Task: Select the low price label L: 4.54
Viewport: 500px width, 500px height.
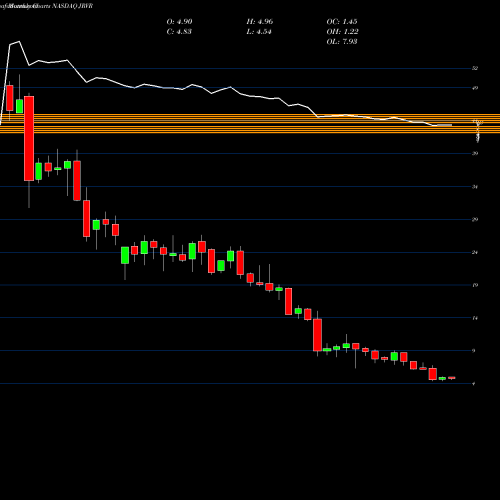Action: click(259, 32)
